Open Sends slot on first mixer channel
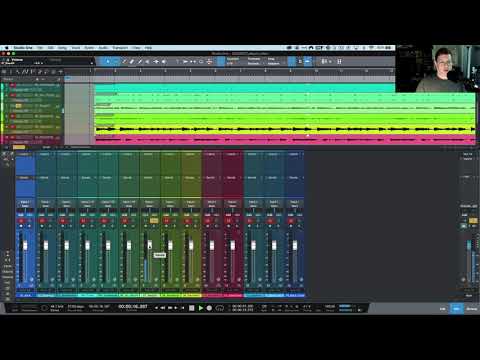Viewport: 480px width, 360px height. [x=25, y=178]
